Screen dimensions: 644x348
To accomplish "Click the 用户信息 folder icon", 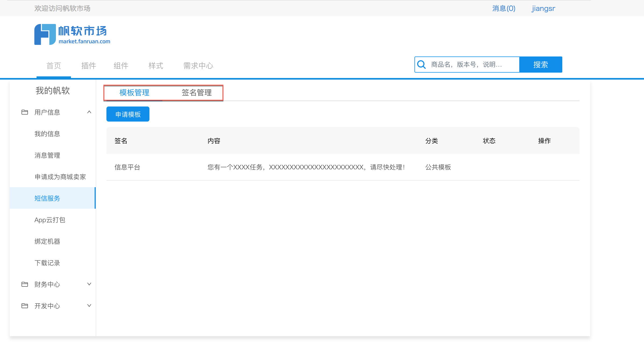I will pyautogui.click(x=25, y=112).
